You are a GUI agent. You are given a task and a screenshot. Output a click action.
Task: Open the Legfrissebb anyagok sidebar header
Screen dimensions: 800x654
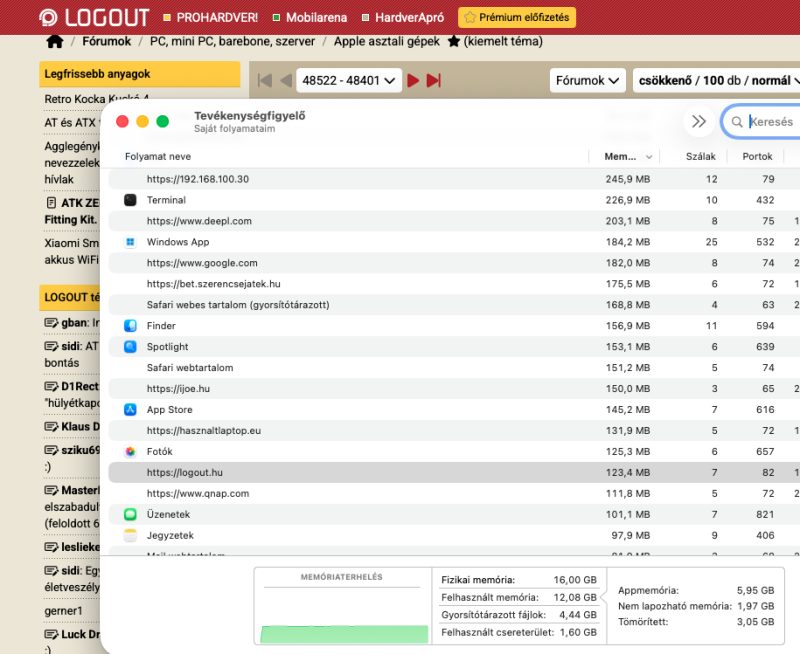coord(140,74)
